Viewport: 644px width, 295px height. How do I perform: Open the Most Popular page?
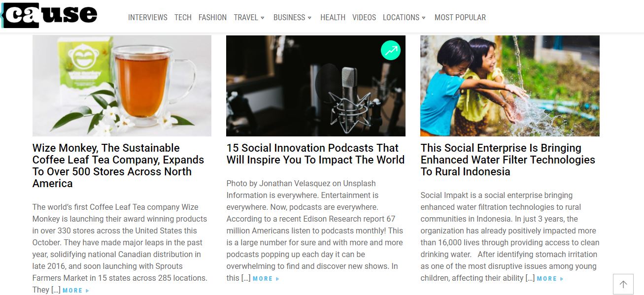pyautogui.click(x=460, y=17)
